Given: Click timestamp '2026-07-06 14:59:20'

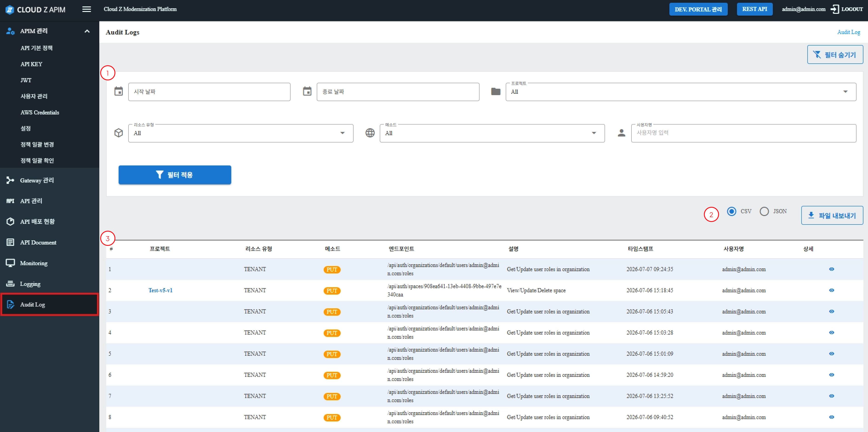Looking at the screenshot, I should pos(650,375).
